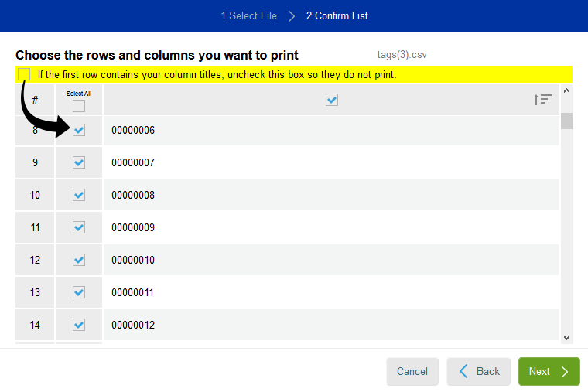
Task: Click row number 10
Action: (x=35, y=195)
